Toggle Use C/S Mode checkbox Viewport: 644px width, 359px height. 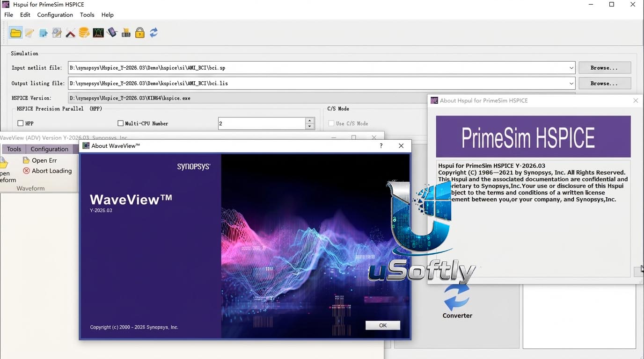pyautogui.click(x=331, y=123)
